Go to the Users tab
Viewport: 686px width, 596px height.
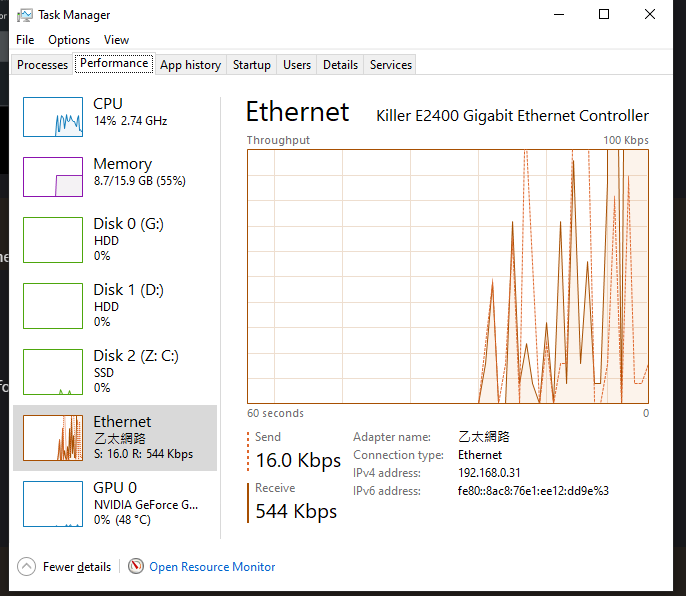coord(297,65)
